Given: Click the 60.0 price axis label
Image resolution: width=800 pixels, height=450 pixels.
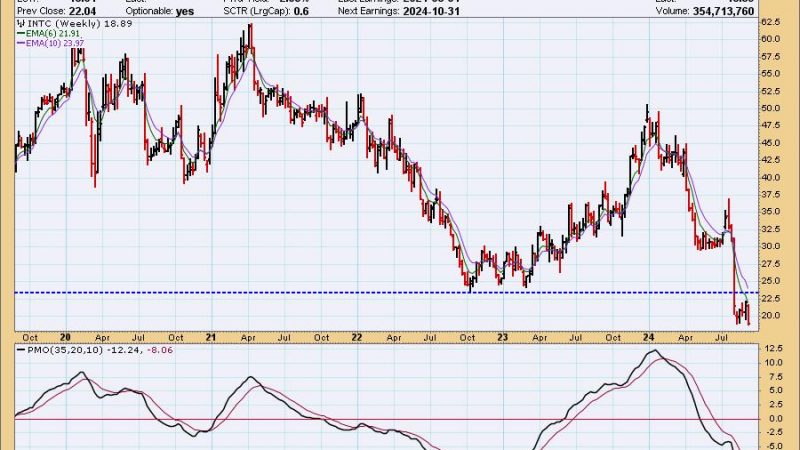Looking at the screenshot, I should point(770,39).
